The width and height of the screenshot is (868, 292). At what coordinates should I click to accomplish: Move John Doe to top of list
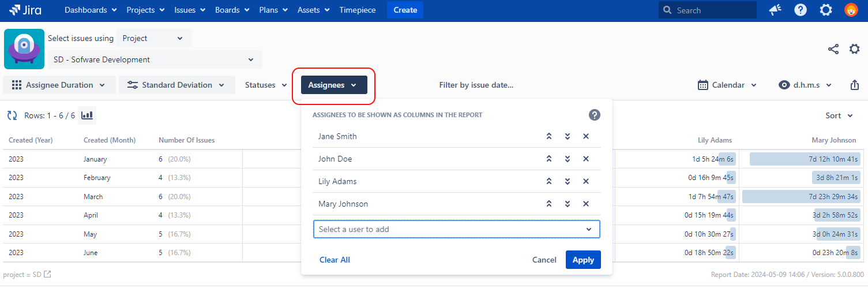(x=549, y=159)
